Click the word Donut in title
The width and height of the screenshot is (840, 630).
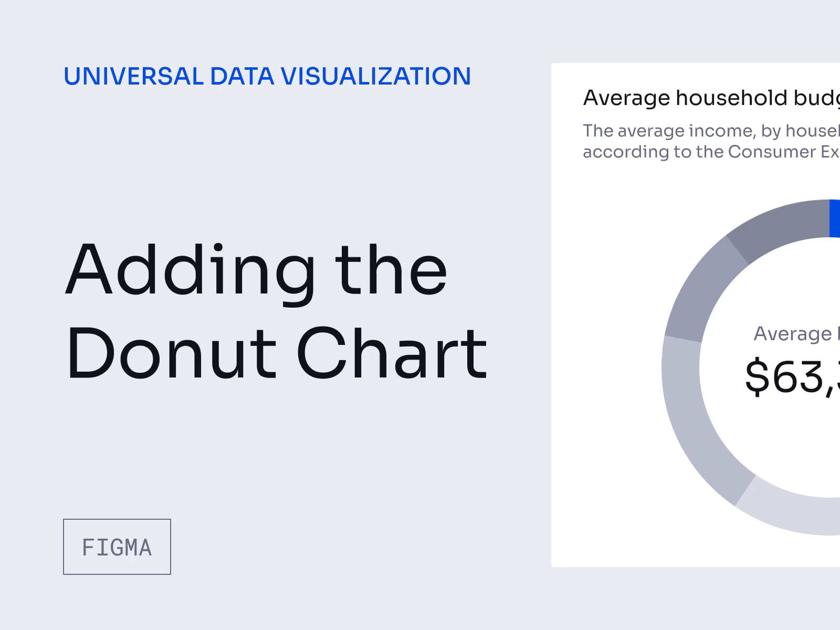pyautogui.click(x=171, y=353)
